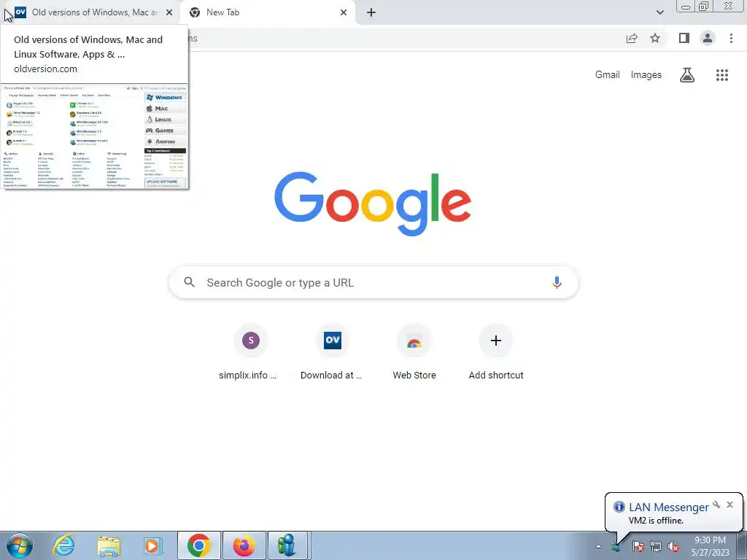Click the Chrome favicon on New Tab
This screenshot has height=560, width=747.
point(194,13)
